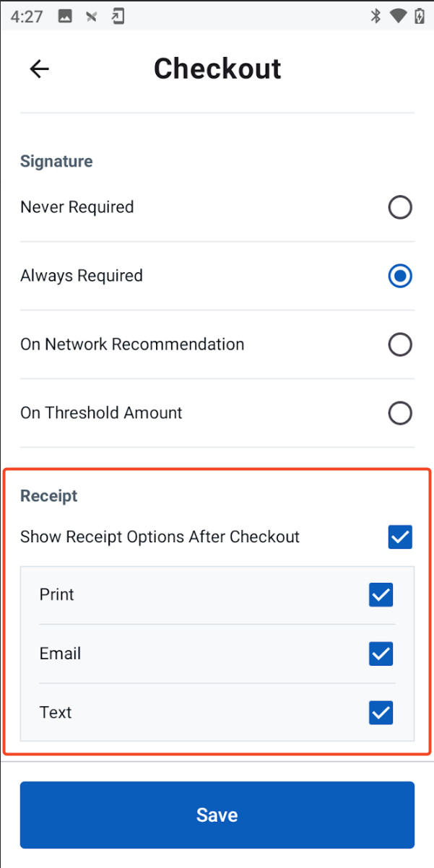434x868 pixels.
Task: Tap the status bar clock
Action: tap(27, 16)
